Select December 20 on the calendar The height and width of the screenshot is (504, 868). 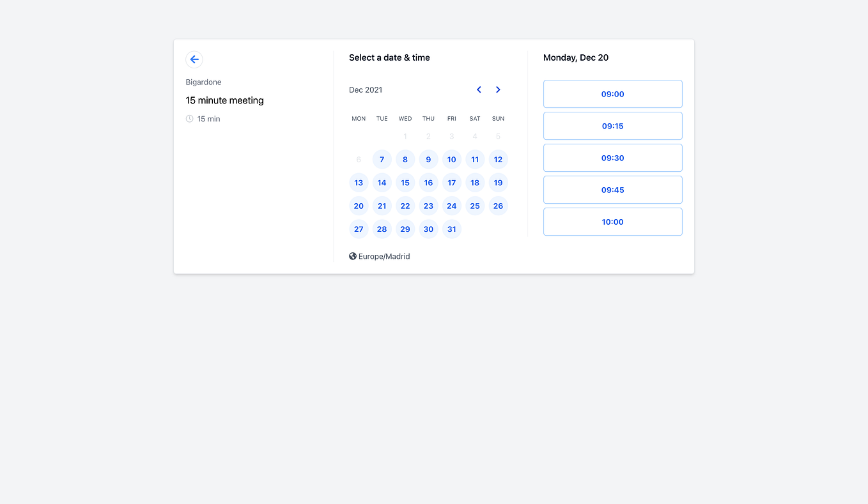click(x=359, y=206)
